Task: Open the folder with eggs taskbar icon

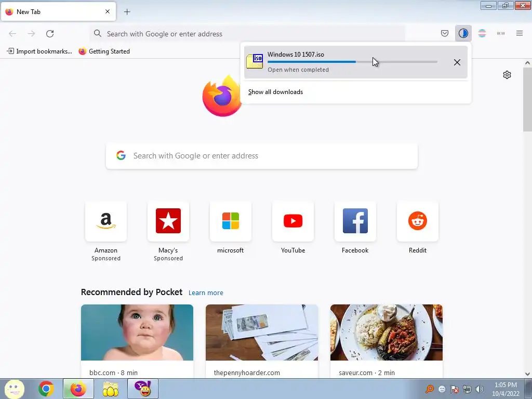Action: click(x=111, y=389)
